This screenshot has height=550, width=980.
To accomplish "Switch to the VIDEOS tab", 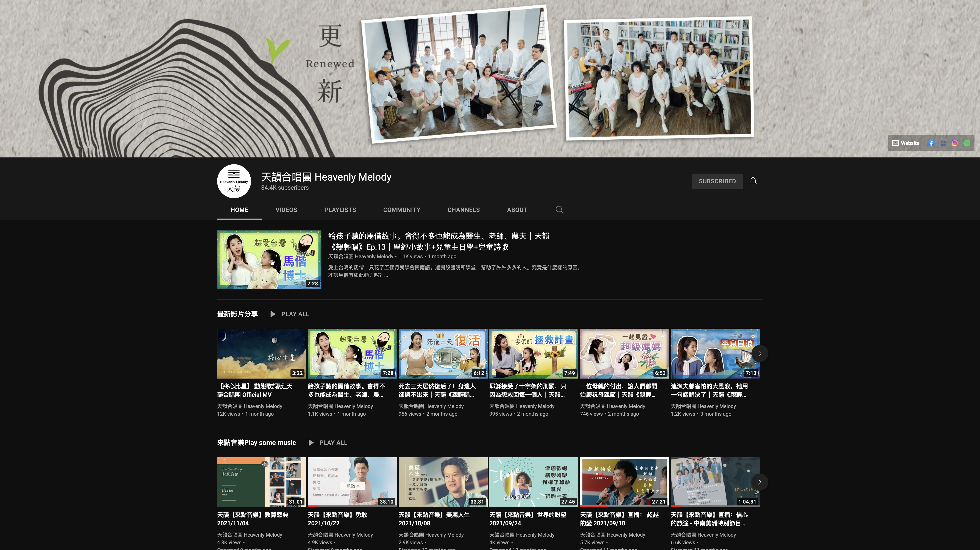I will [286, 210].
